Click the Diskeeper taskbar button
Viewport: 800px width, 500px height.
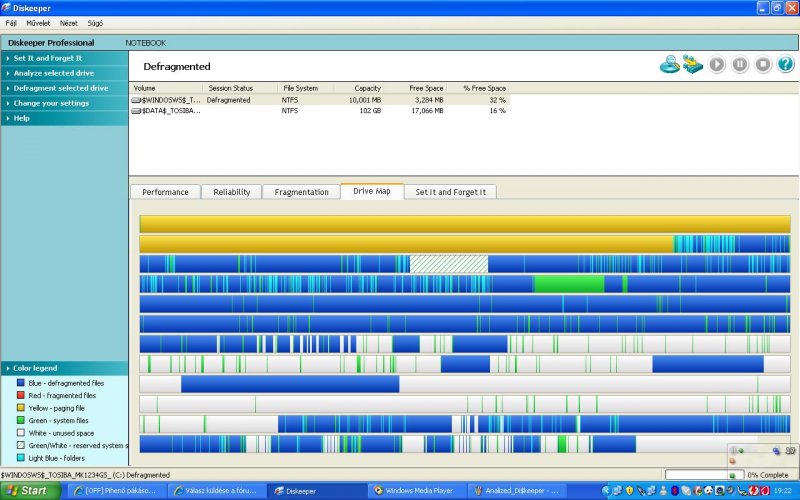click(317, 491)
